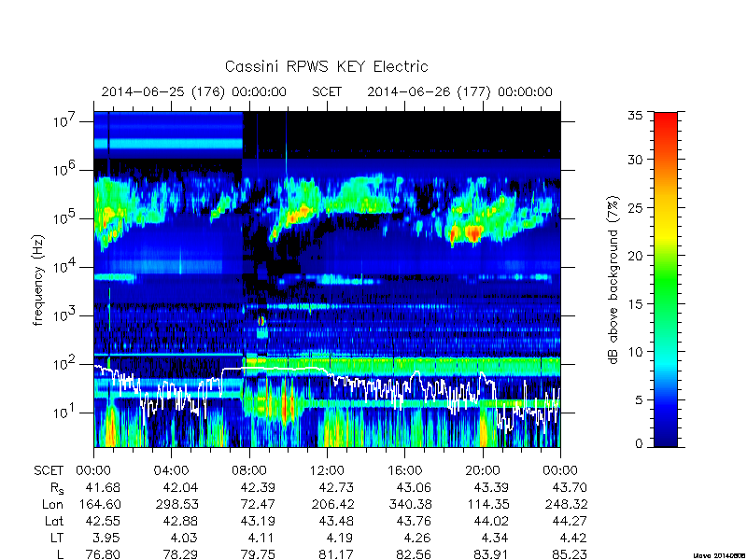Click the local time value '4.11'
The image size is (747, 560).
[261, 538]
